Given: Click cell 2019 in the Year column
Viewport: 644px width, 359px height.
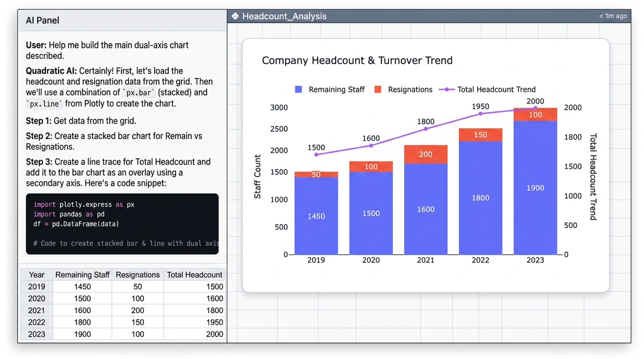Looking at the screenshot, I should 36,287.
